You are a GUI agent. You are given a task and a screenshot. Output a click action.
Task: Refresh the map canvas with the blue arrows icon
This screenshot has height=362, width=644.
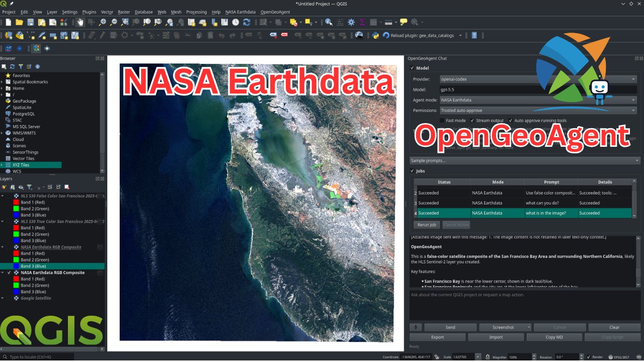tap(247, 22)
